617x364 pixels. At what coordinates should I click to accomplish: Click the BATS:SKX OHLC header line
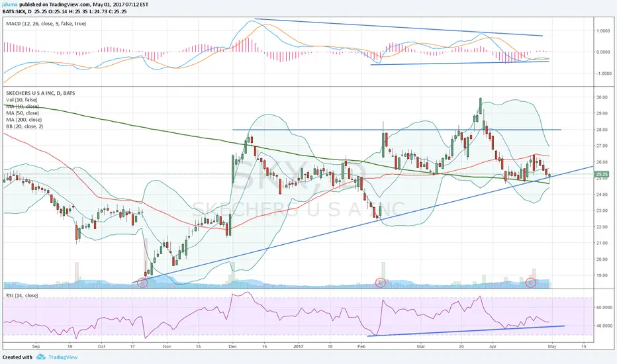coord(64,11)
